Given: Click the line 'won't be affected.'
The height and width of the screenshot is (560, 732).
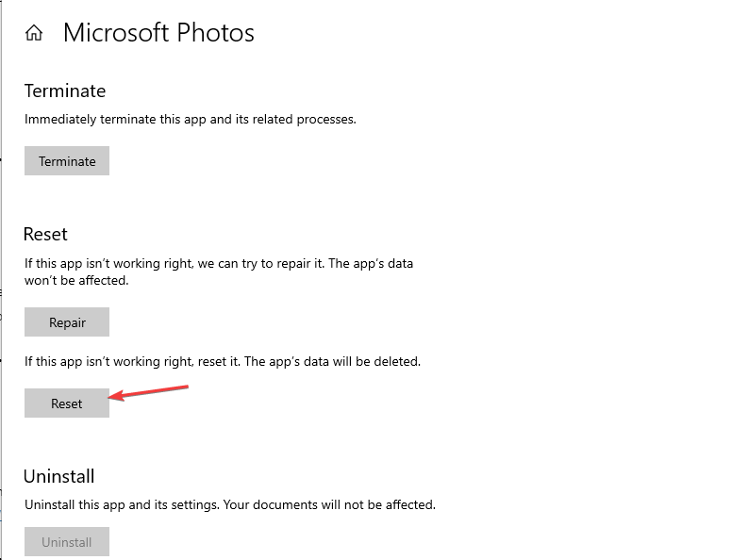Looking at the screenshot, I should click(76, 280).
